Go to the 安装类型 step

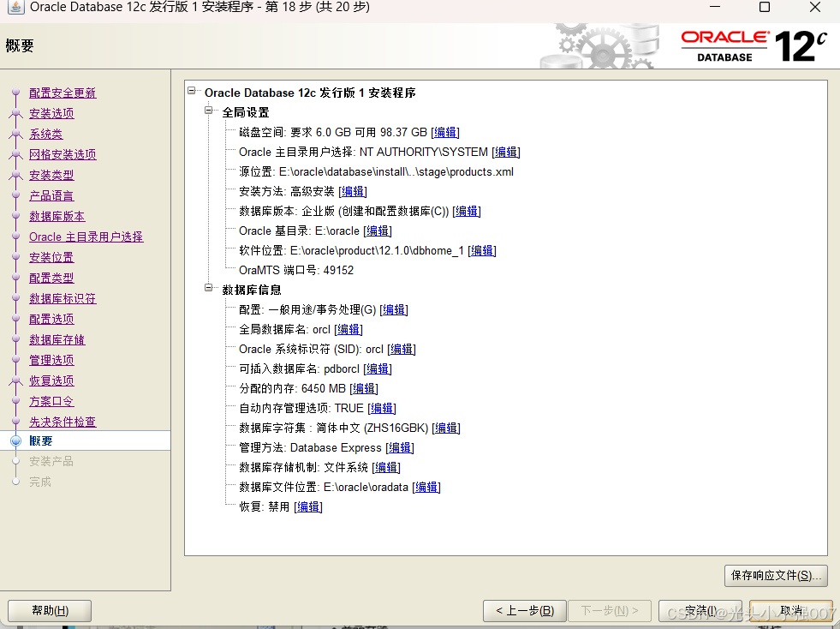pos(51,175)
